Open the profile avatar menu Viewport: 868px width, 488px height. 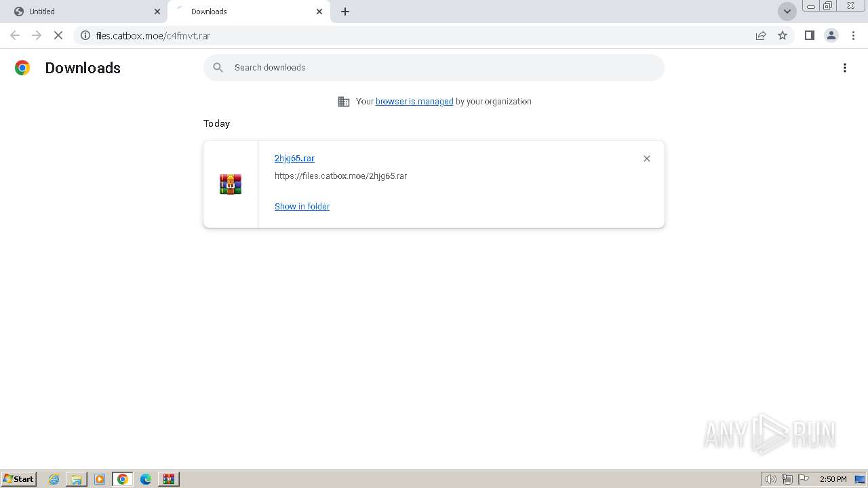pyautogui.click(x=831, y=35)
